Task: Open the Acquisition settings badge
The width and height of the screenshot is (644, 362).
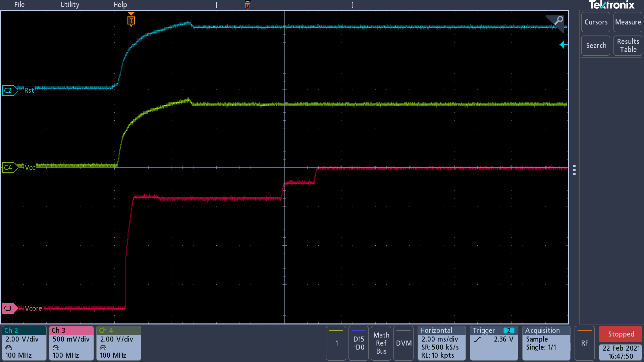Action: 546,343
